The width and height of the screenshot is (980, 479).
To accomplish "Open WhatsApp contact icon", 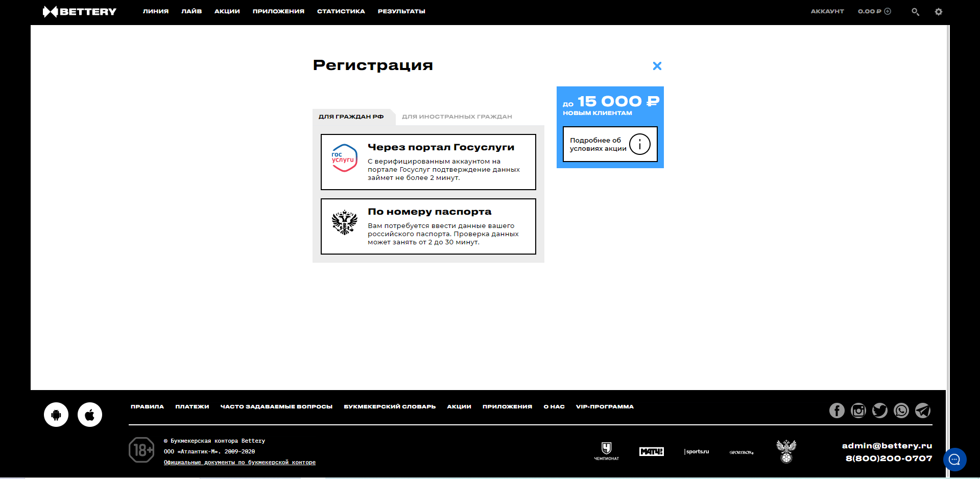I will point(901,410).
